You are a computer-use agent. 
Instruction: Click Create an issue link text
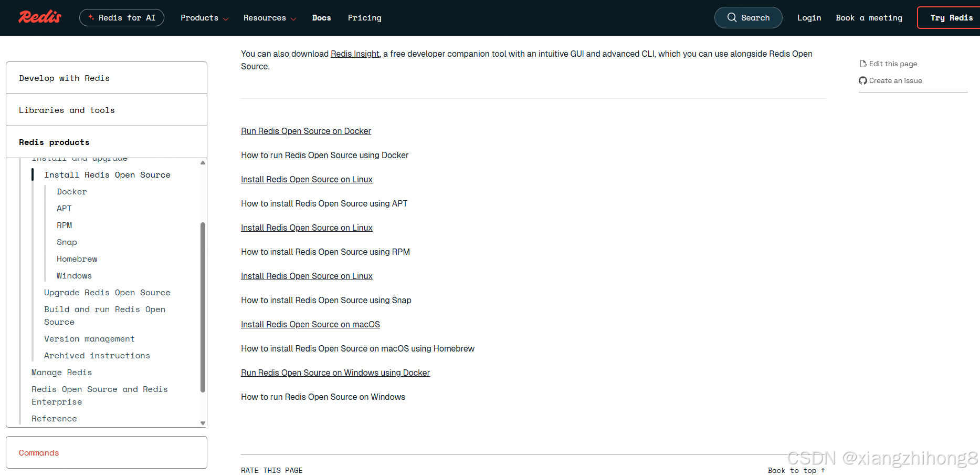tap(895, 80)
